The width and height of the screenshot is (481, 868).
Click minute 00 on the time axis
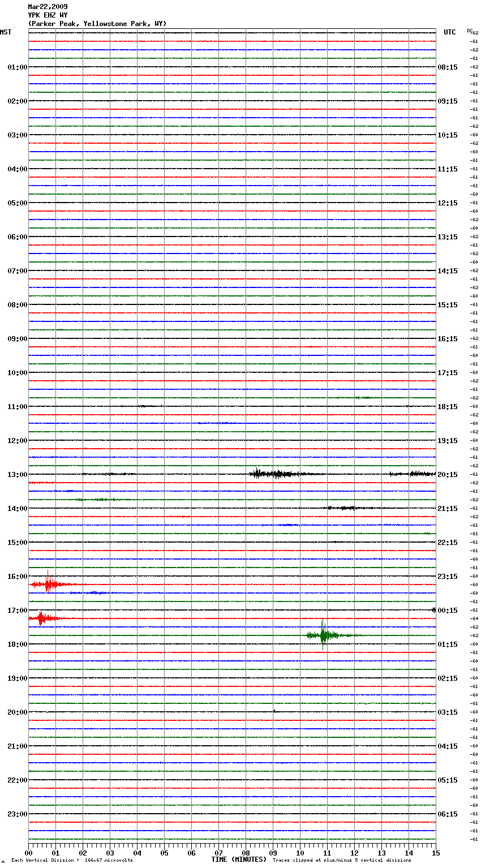tap(29, 853)
